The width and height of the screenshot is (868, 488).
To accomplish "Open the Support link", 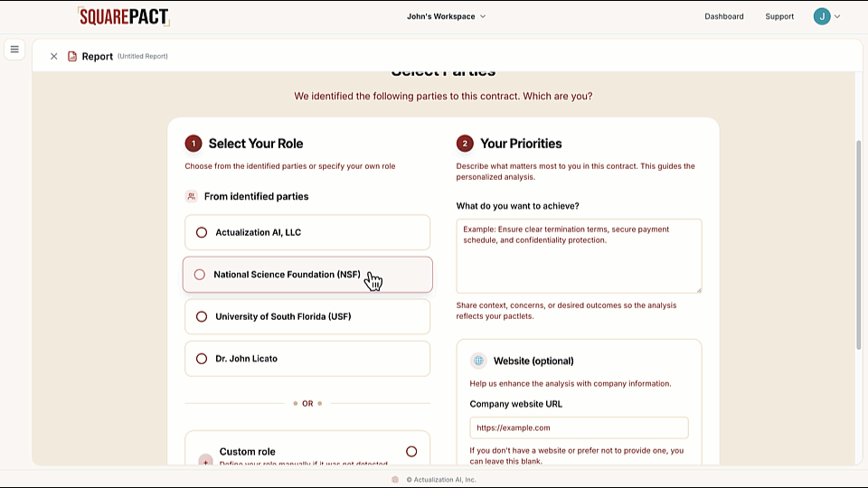I will (x=778, y=16).
